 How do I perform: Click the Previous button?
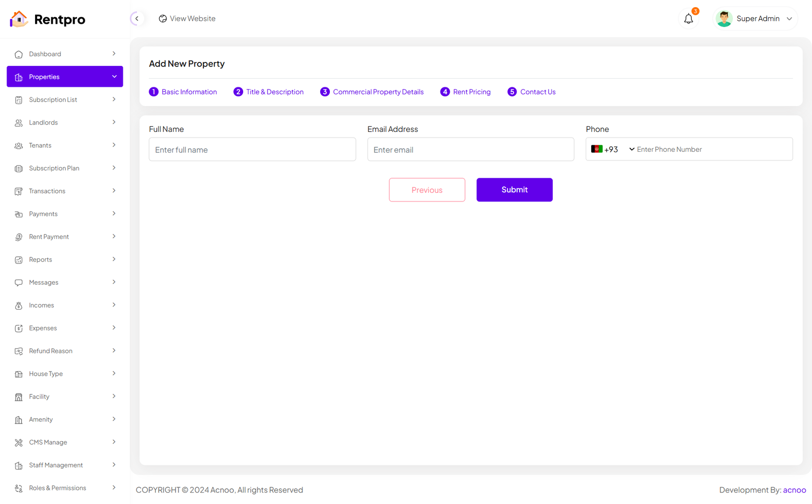[x=427, y=190]
